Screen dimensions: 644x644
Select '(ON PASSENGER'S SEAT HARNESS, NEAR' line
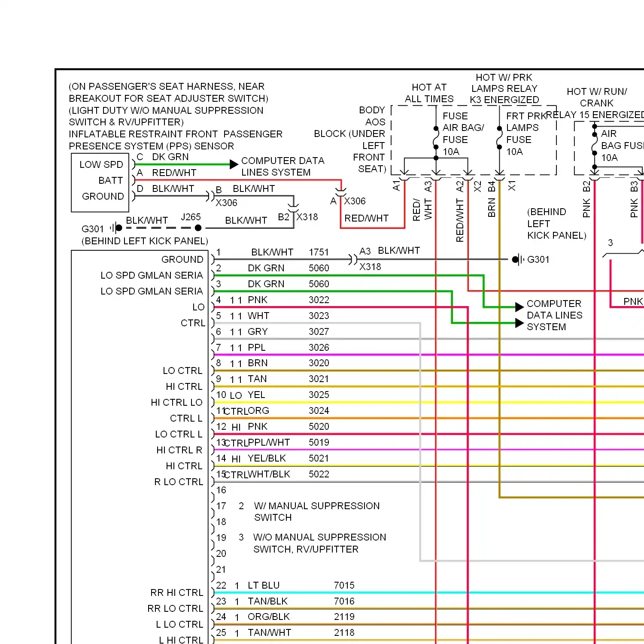167,86
